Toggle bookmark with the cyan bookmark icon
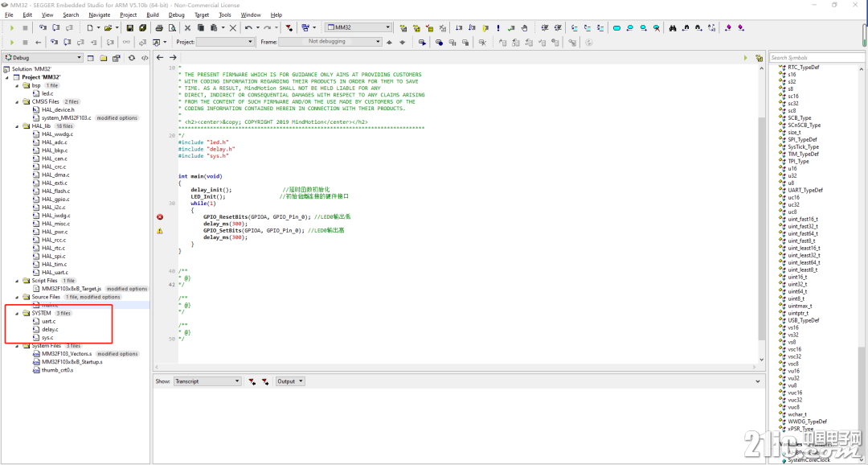Image resolution: width=868 pixels, height=465 pixels. (x=616, y=27)
